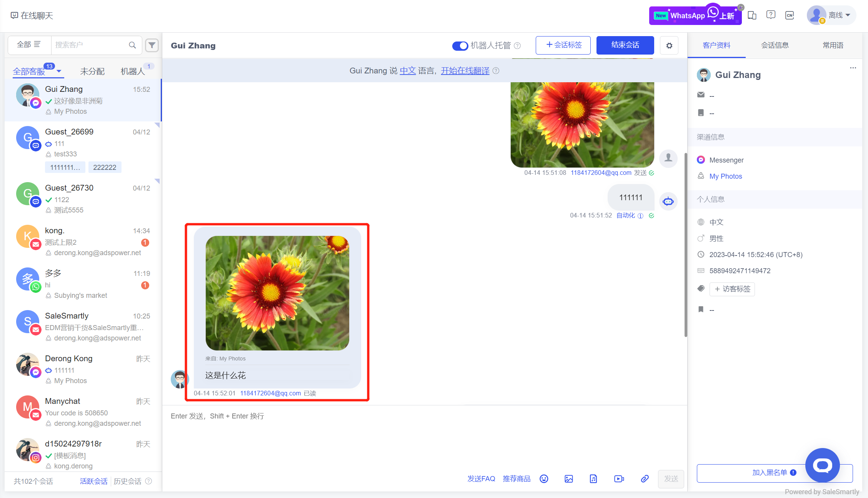The width and height of the screenshot is (868, 498).
Task: Click the 结束会话 button
Action: pyautogui.click(x=625, y=45)
